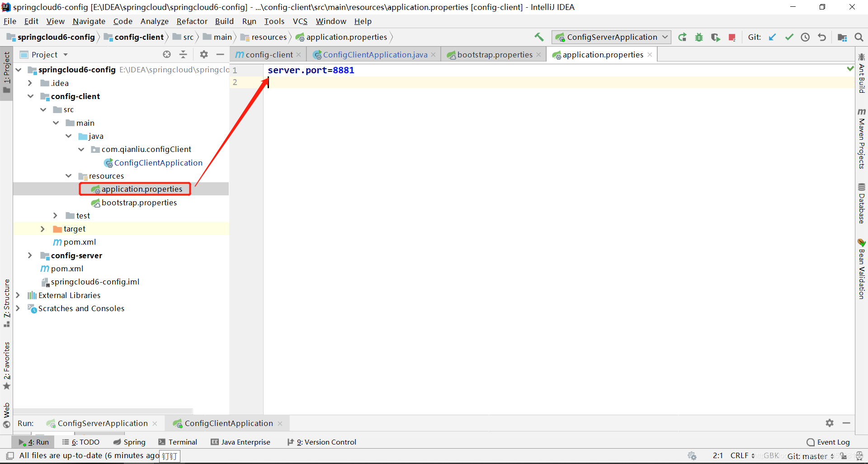Open Java Enterprise tool window
The width and height of the screenshot is (868, 464).
241,442
